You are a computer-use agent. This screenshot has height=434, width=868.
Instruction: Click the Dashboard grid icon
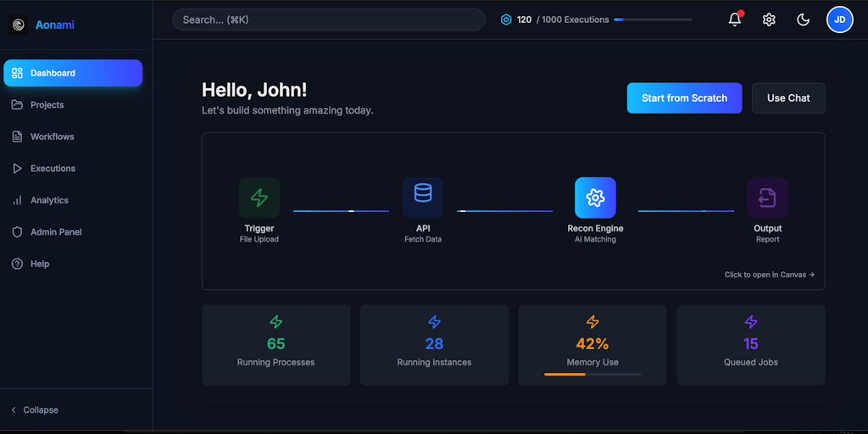(x=17, y=73)
